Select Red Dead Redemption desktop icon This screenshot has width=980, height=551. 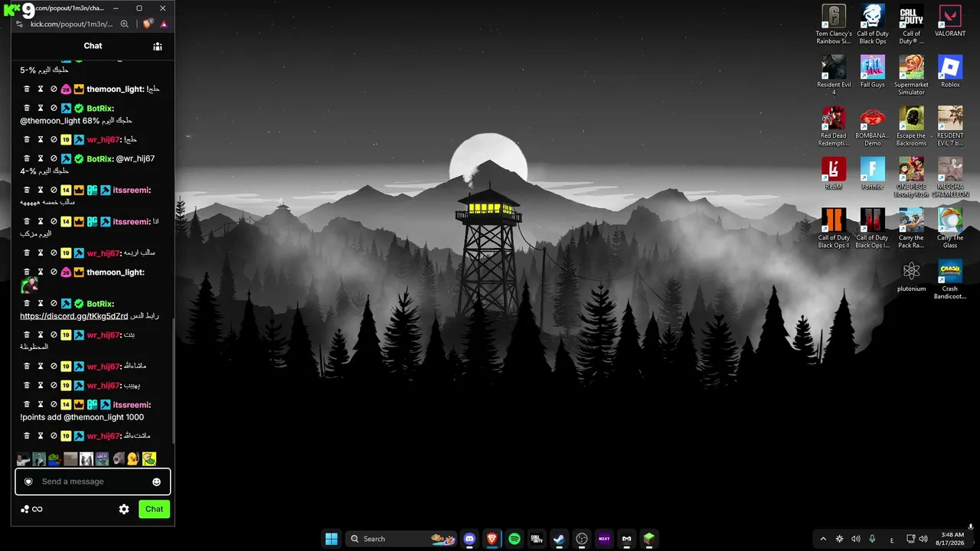pos(834,126)
